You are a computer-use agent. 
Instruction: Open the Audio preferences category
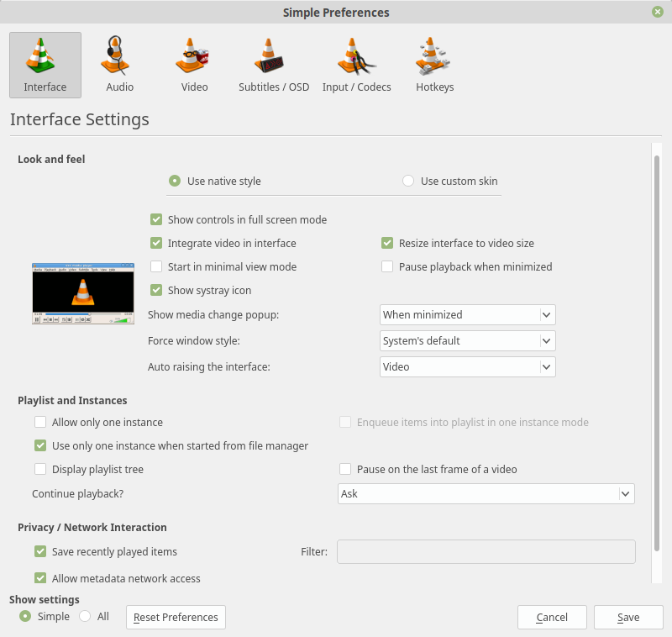[x=119, y=65]
